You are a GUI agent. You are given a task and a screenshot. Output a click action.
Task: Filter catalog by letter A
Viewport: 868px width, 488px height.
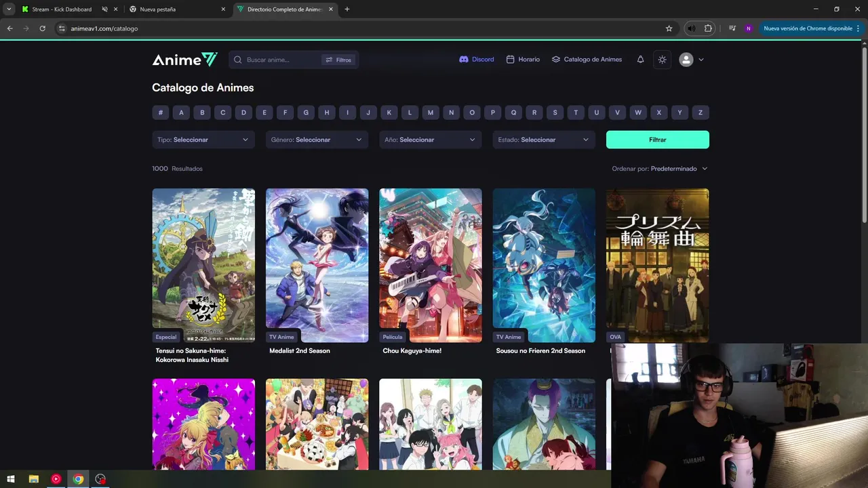(181, 113)
